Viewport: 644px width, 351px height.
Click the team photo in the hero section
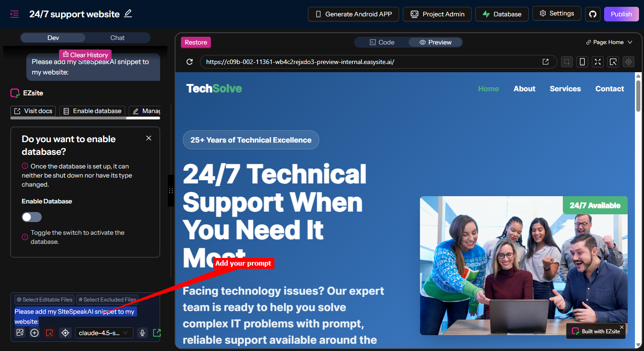524,266
